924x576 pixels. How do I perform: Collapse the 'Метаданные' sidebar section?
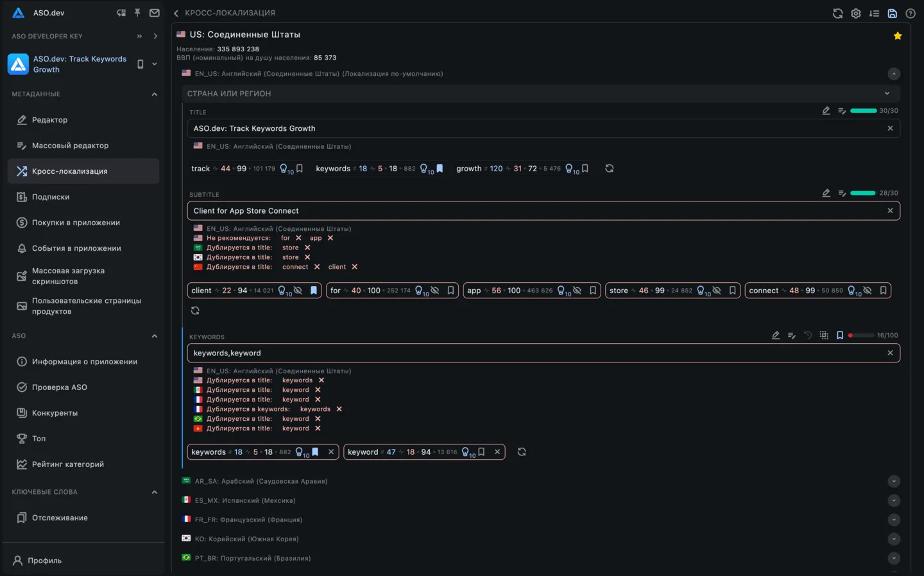[x=154, y=94]
